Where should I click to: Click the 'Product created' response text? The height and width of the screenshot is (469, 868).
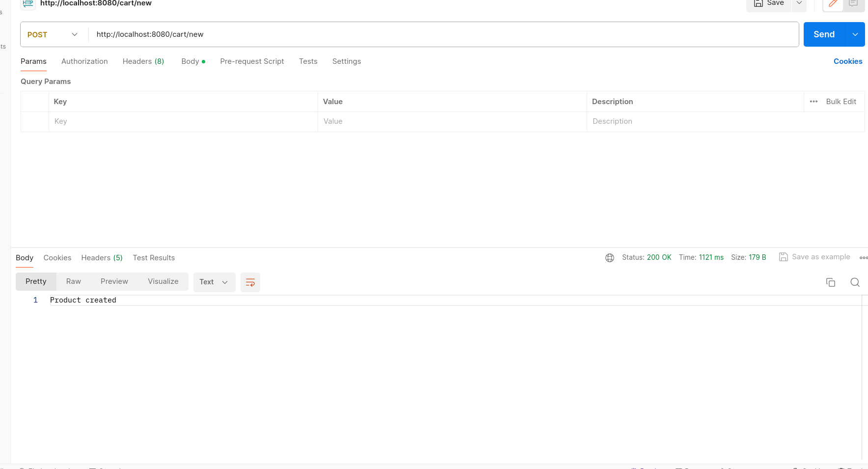[x=83, y=300]
